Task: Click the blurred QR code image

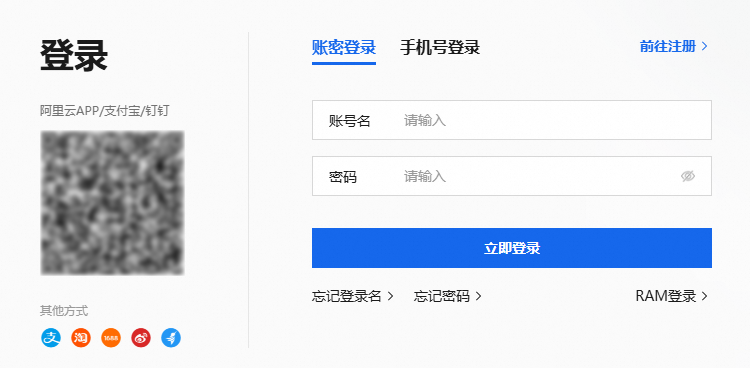Action: [x=112, y=203]
